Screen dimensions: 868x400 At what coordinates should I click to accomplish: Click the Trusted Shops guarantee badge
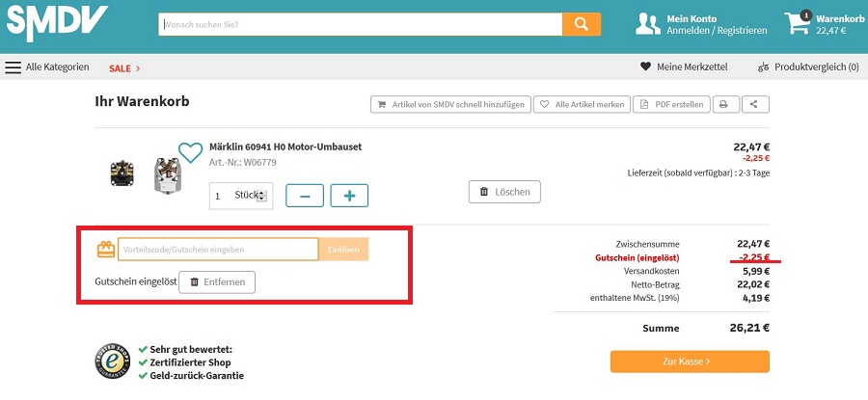pyautogui.click(x=113, y=361)
